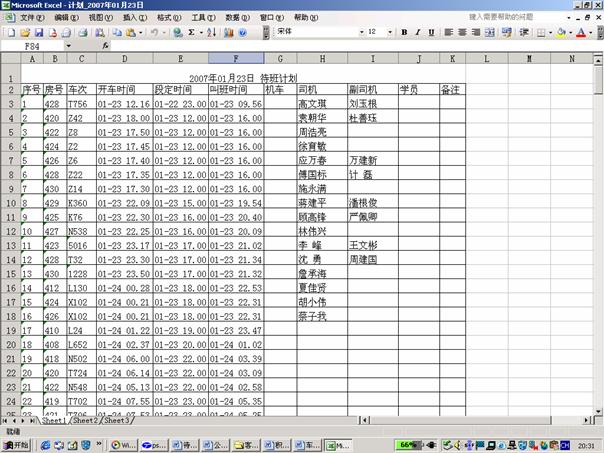Open the Chart Wizard icon
The height and width of the screenshot is (453, 604).
pyautogui.click(x=226, y=32)
